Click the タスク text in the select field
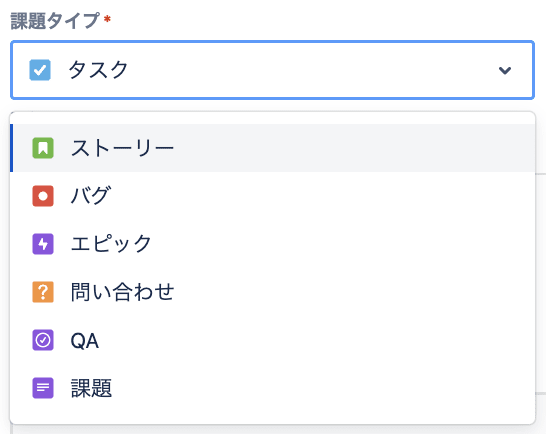The image size is (546, 434). (98, 70)
